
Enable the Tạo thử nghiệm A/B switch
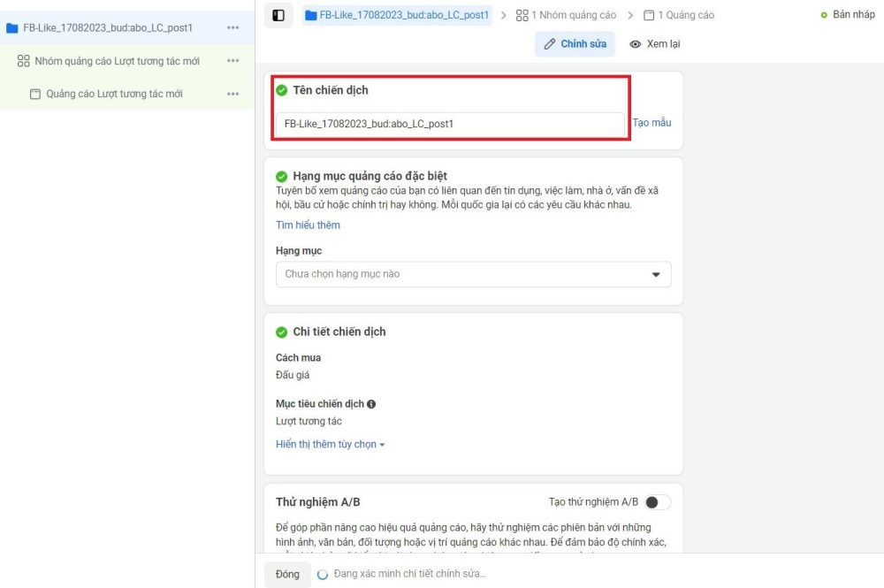tap(658, 502)
